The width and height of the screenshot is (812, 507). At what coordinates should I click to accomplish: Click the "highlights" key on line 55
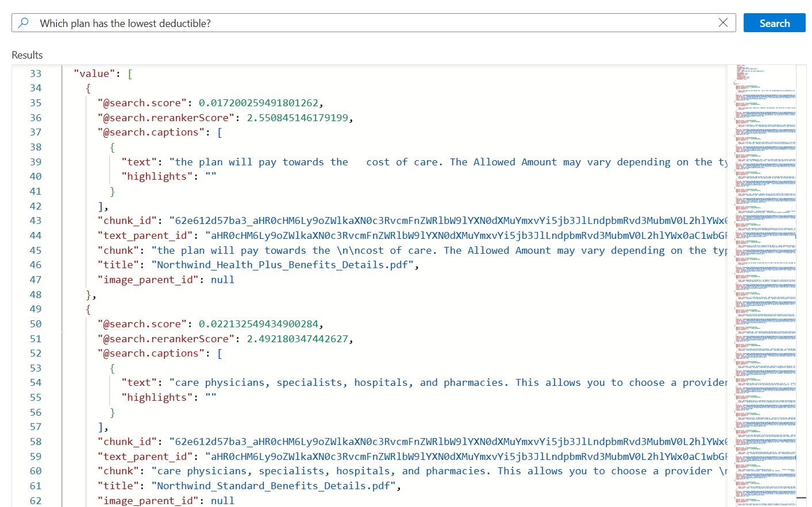[157, 397]
